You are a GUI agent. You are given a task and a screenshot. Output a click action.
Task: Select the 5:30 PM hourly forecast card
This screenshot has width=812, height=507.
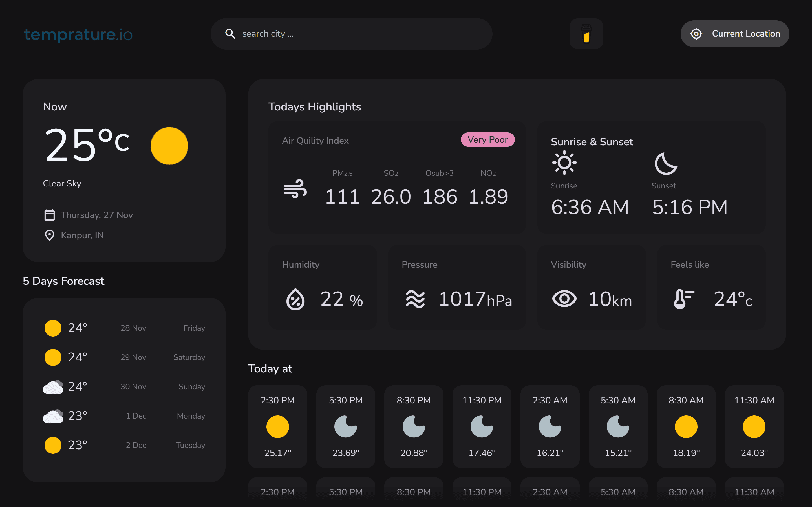pos(346,426)
